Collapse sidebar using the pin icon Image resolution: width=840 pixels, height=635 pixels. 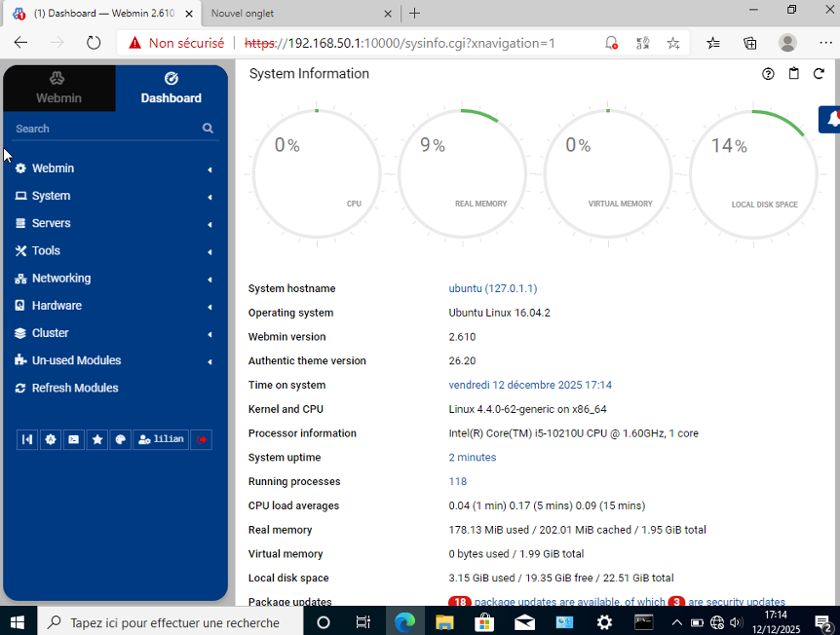(27, 439)
